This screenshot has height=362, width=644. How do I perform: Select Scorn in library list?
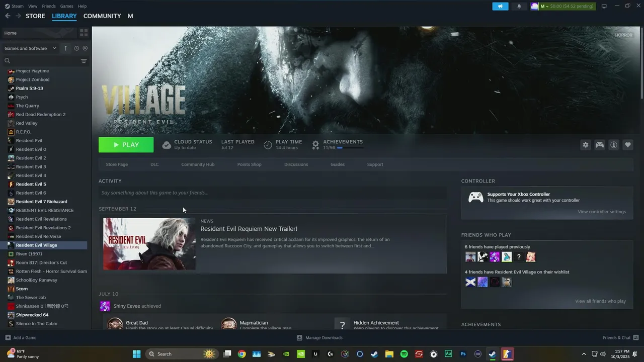(x=22, y=289)
